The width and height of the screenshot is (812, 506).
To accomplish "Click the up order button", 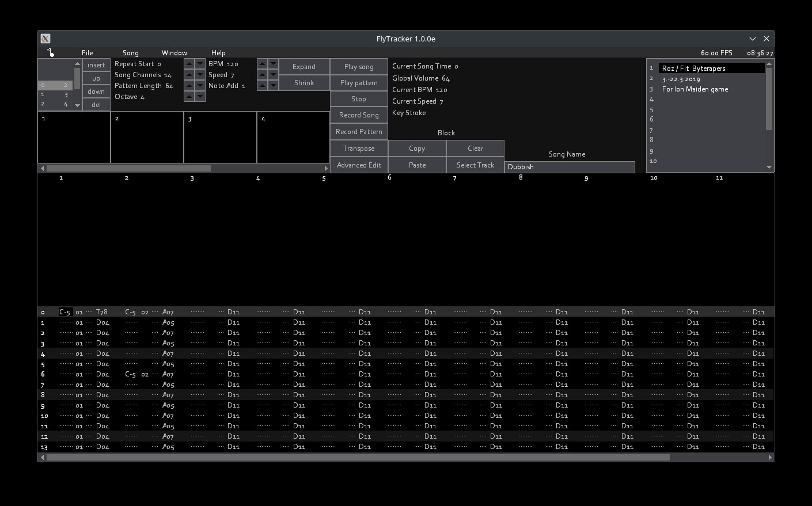I will [96, 78].
